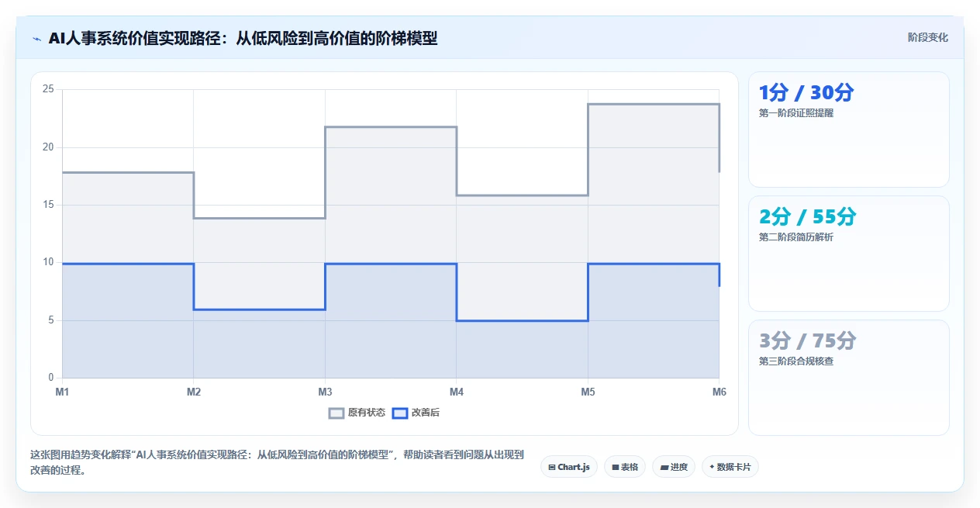Click the 25 y-axis tick label
This screenshot has width=980, height=508.
click(x=48, y=89)
